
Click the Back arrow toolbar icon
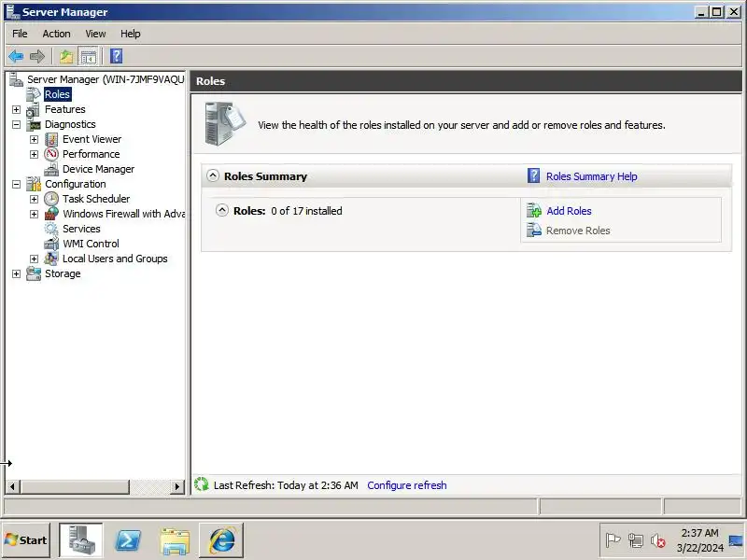point(16,56)
